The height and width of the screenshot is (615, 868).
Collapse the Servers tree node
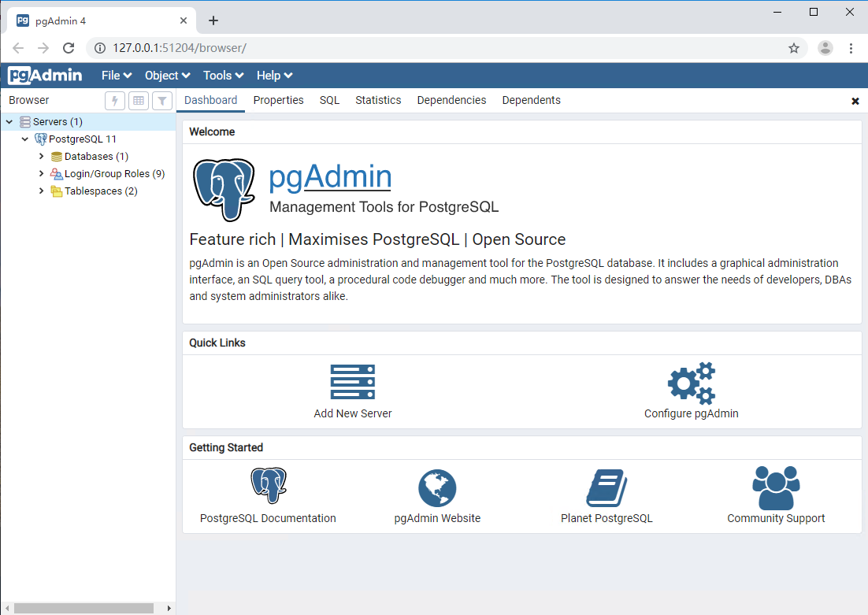(x=9, y=122)
